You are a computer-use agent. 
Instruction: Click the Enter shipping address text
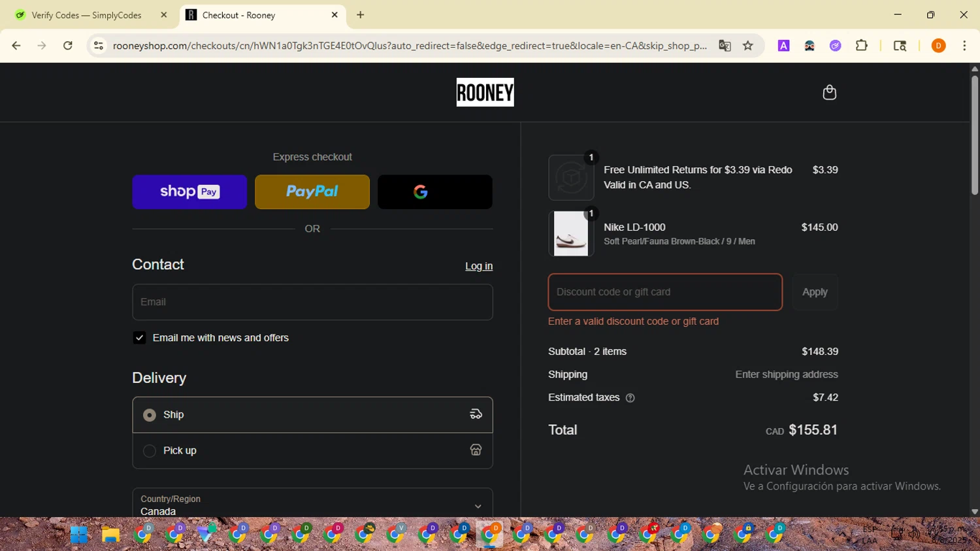(x=787, y=375)
